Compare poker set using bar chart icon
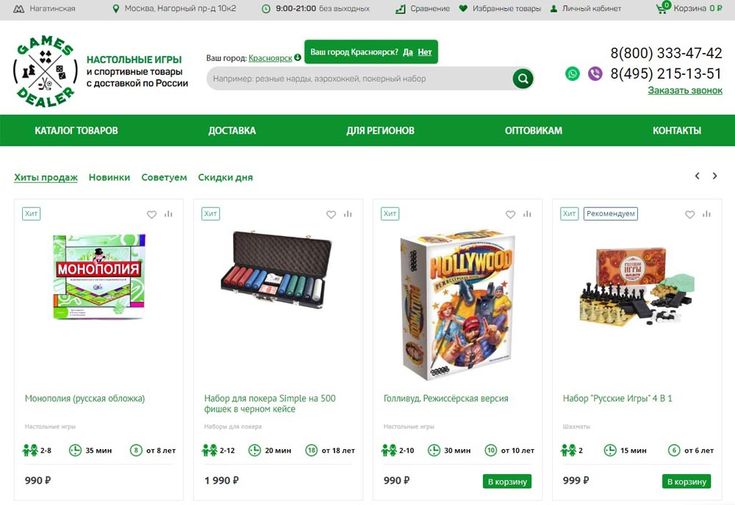 point(348,214)
